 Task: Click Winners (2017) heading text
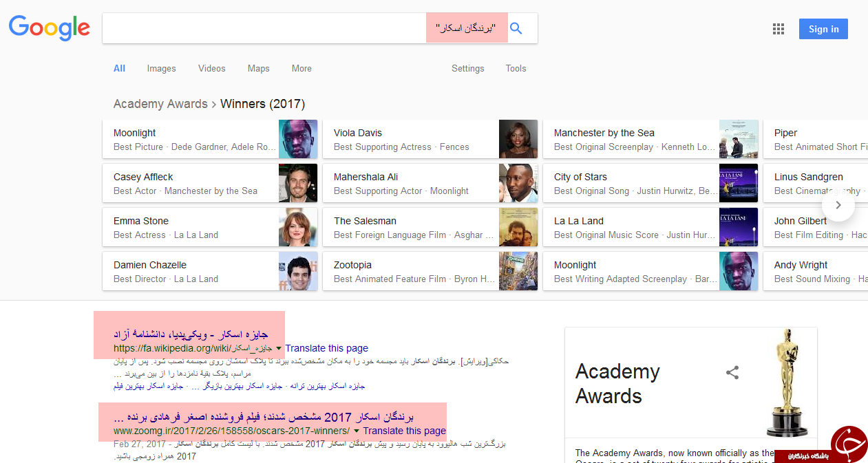tap(263, 104)
